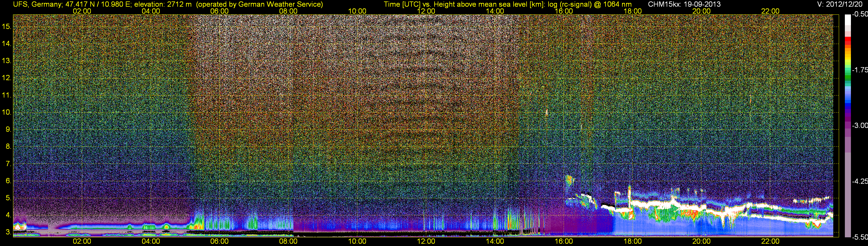868x246 pixels.
Task: Click the colorbar value '-0.50'
Action: point(860,14)
